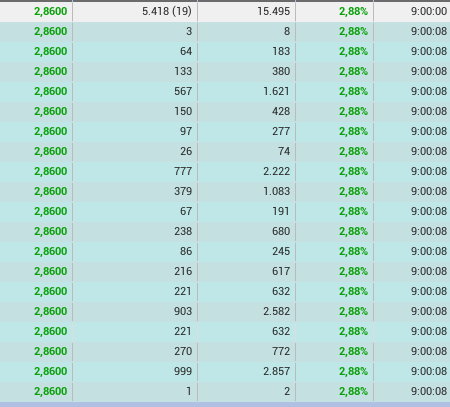Click price '2,8600' in the 903 volume row
Screen dimensions: 450x407
[x=51, y=311]
